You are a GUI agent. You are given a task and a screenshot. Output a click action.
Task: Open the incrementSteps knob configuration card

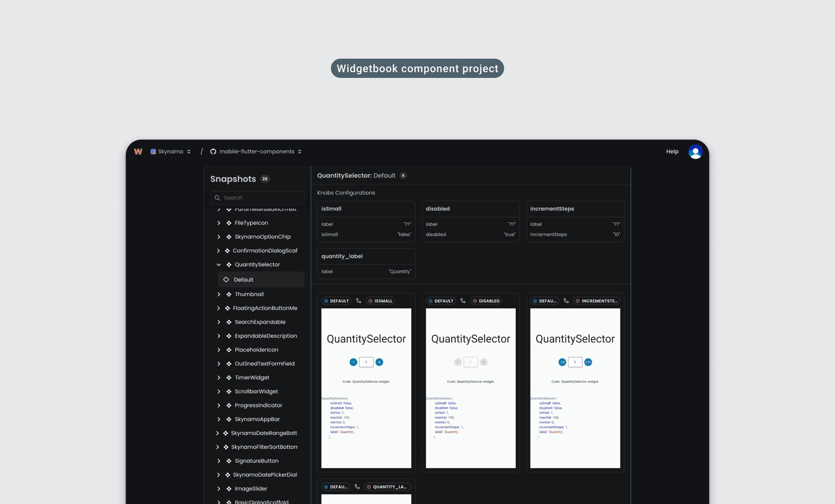(575, 221)
